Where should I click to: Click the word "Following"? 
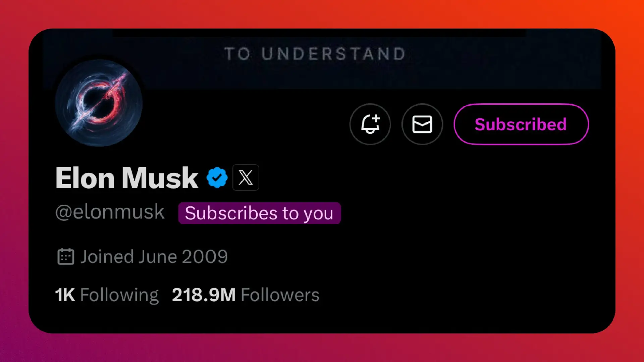coord(119,295)
